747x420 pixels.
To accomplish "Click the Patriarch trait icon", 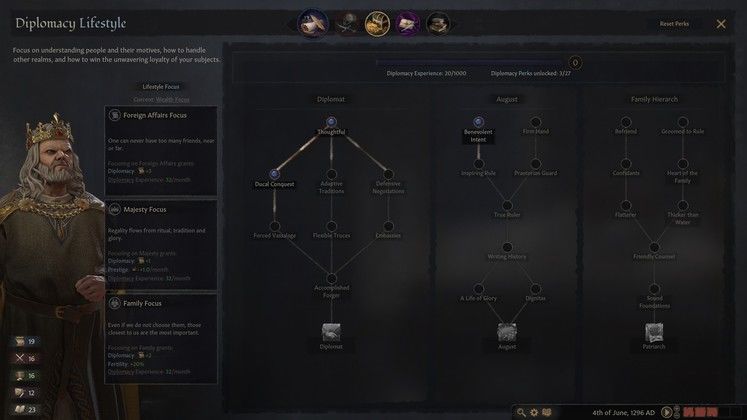I will pyautogui.click(x=654, y=332).
